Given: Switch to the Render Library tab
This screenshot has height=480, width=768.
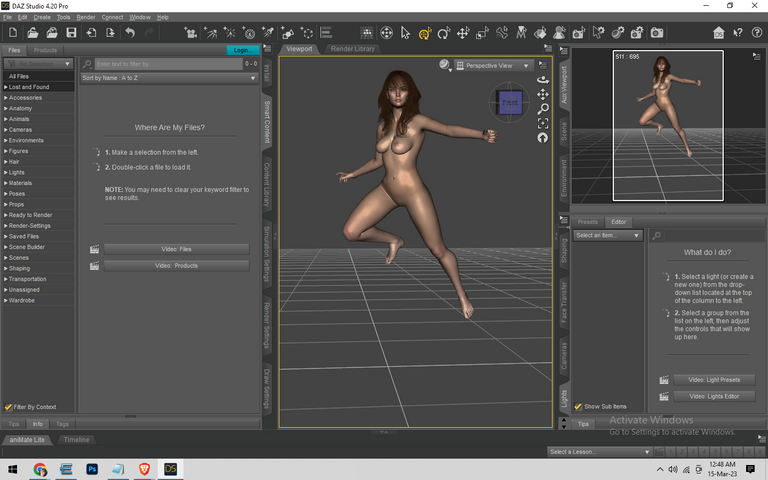Looking at the screenshot, I should pyautogui.click(x=353, y=49).
